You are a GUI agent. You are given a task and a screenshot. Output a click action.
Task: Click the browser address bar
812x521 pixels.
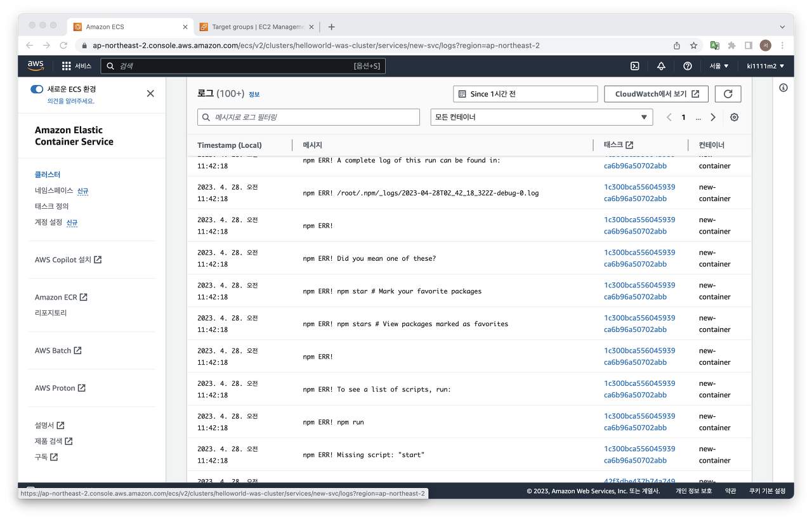(x=374, y=46)
